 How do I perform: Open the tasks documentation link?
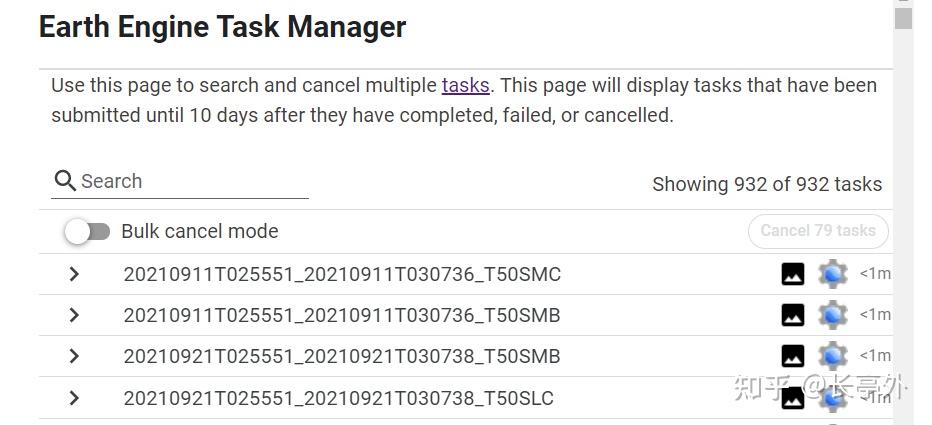465,86
